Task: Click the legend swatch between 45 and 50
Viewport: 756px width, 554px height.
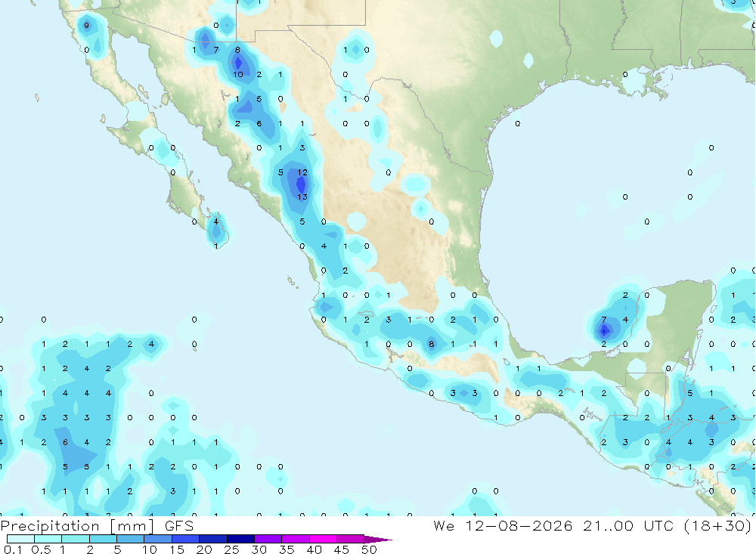Action: coord(351,539)
